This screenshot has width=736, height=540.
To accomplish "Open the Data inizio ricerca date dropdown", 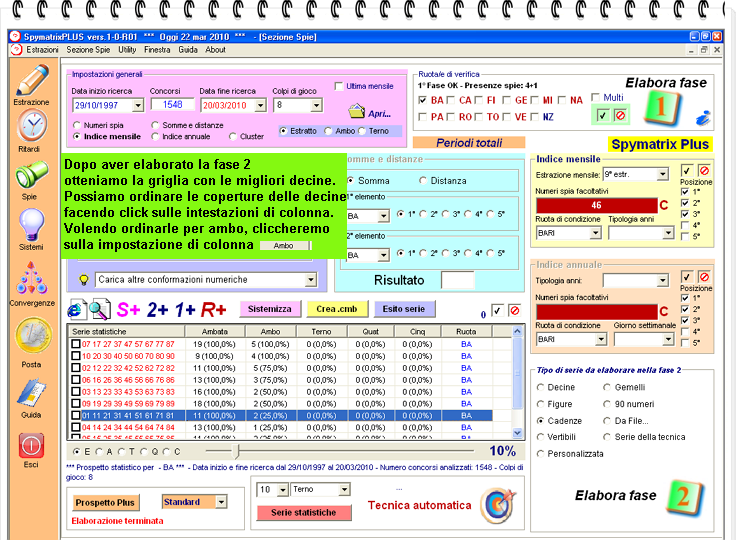I will [138, 105].
